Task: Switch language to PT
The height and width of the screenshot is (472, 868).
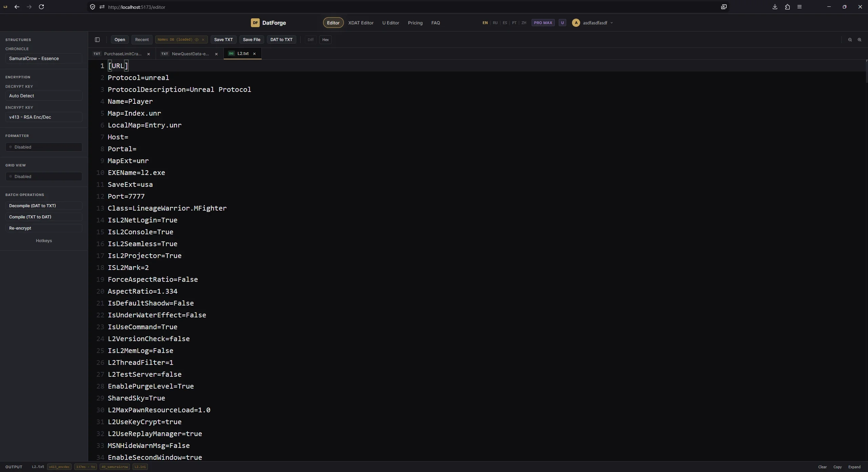Action: point(514,23)
